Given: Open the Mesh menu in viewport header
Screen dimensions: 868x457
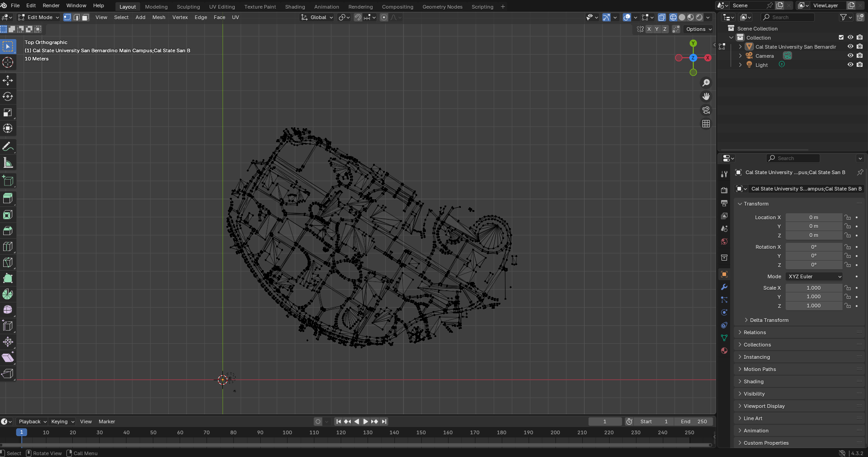Looking at the screenshot, I should click(x=159, y=17).
